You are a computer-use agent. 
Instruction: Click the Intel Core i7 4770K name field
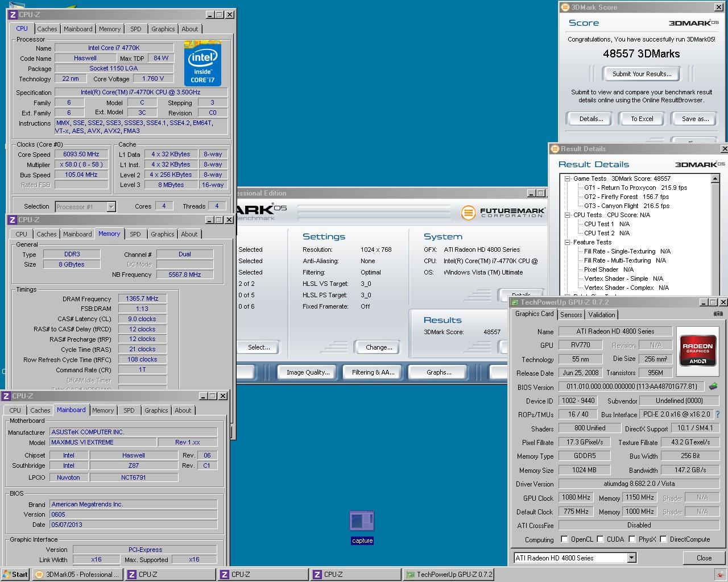[x=113, y=48]
